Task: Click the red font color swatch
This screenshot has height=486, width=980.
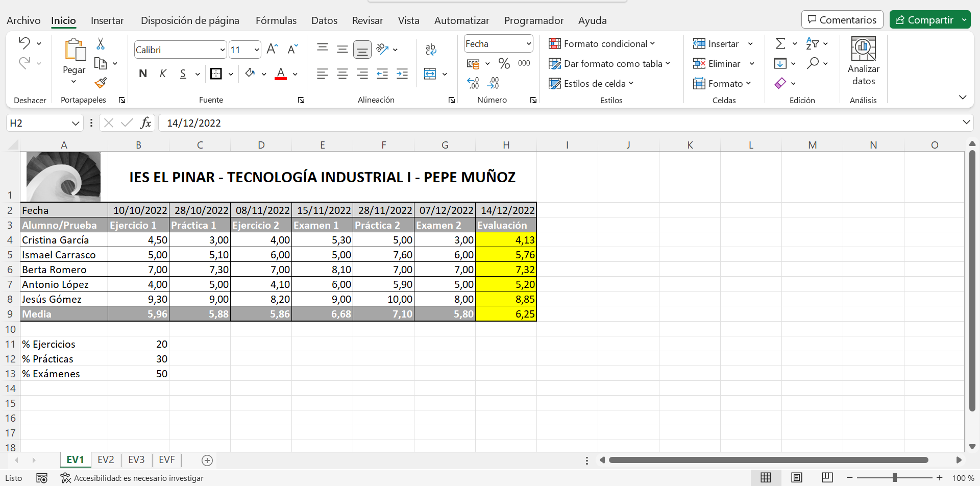Action: coord(281,74)
